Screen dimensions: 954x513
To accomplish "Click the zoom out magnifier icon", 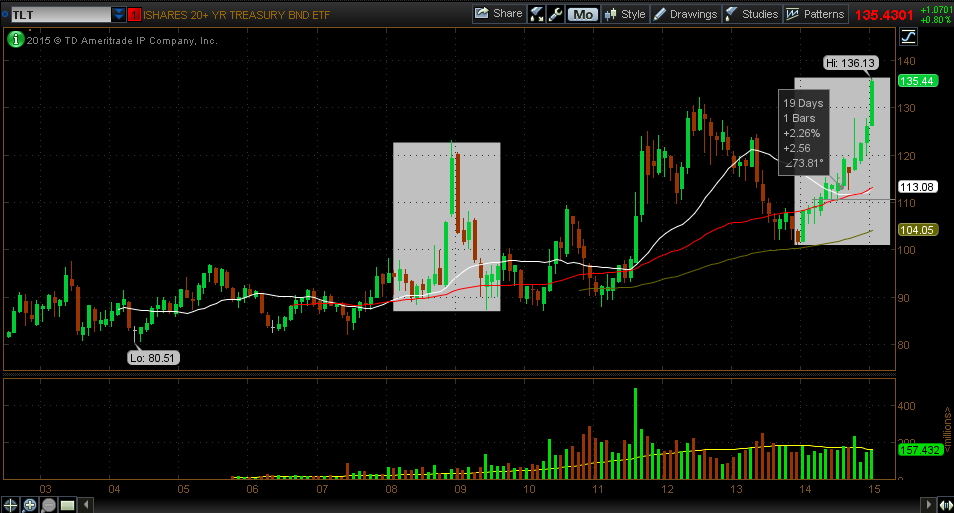I will [x=48, y=504].
